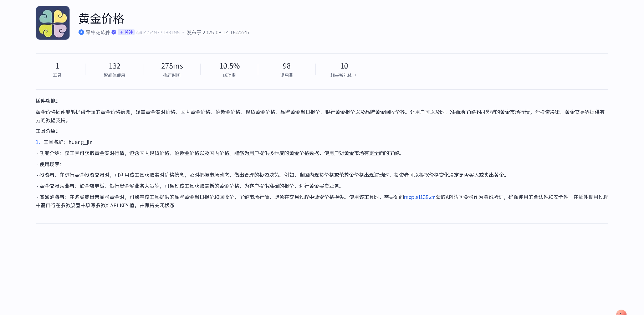
Task: Click the 相关智能体 count 10
Action: 344,66
